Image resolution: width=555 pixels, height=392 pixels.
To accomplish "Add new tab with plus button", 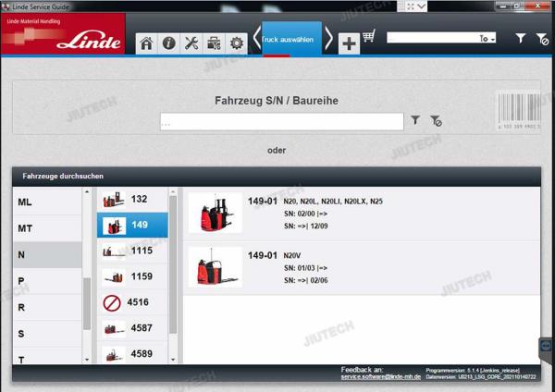I will [x=349, y=43].
